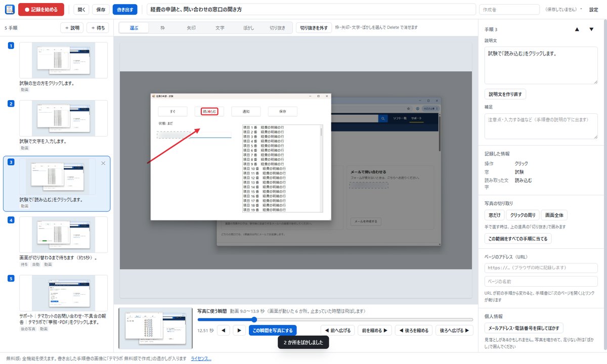
Task: Switch to the 矢印 tool
Action: click(191, 28)
